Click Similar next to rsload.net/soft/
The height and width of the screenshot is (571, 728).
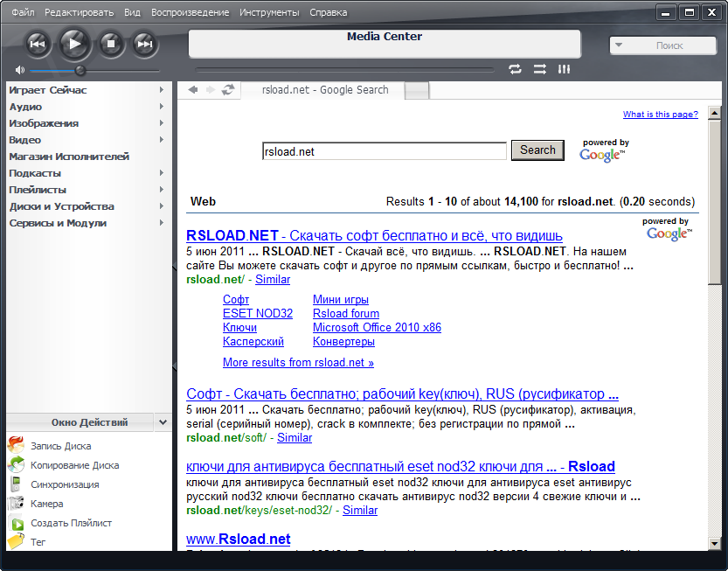[x=295, y=438]
